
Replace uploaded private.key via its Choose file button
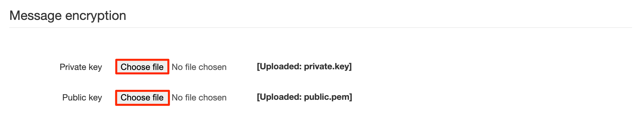pyautogui.click(x=142, y=67)
